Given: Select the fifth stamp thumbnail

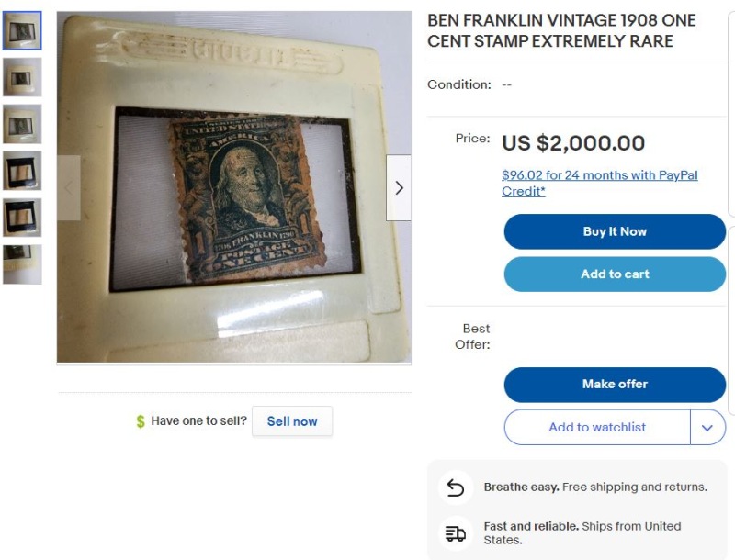Looking at the screenshot, I should click(x=22, y=218).
